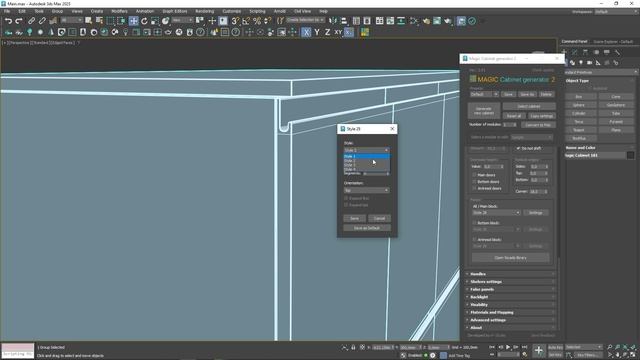
Task: Click Cancel in the Style 29 dialog
Action: pos(379,218)
